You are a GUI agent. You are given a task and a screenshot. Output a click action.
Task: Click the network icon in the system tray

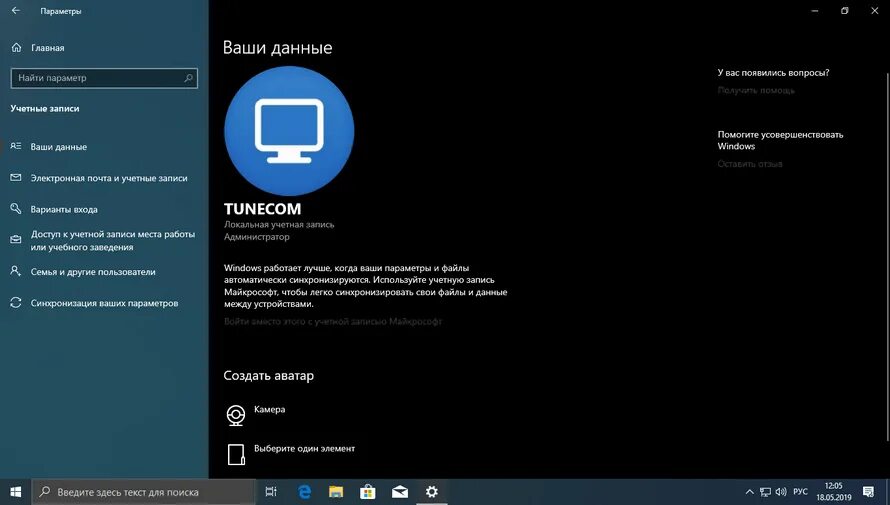[x=765, y=492]
